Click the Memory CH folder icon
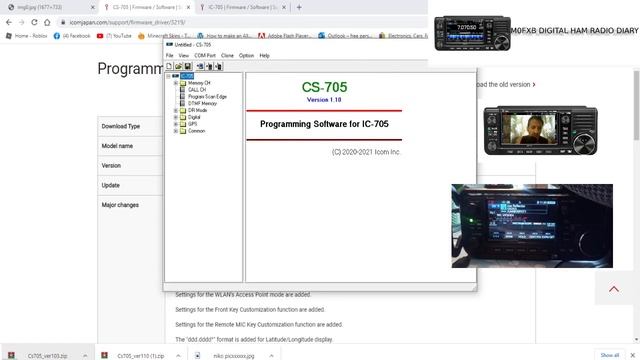Image resolution: width=640 pixels, height=360 pixels. point(183,83)
